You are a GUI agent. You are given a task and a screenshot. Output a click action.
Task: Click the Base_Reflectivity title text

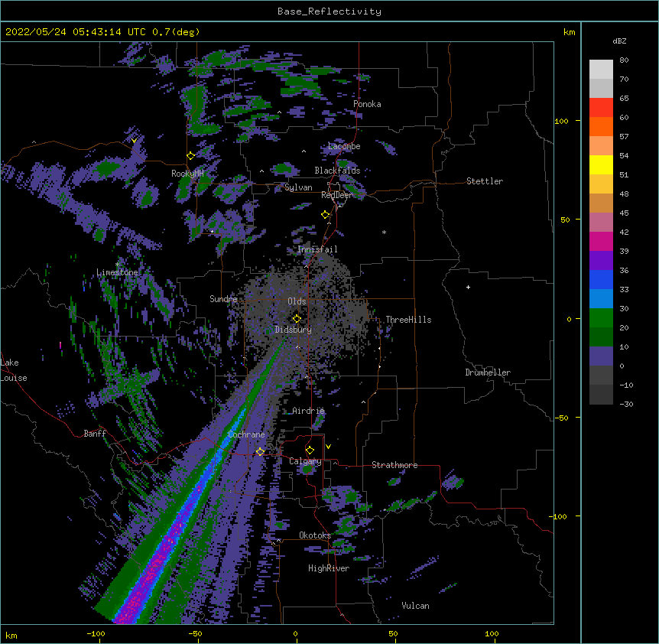pos(329,11)
